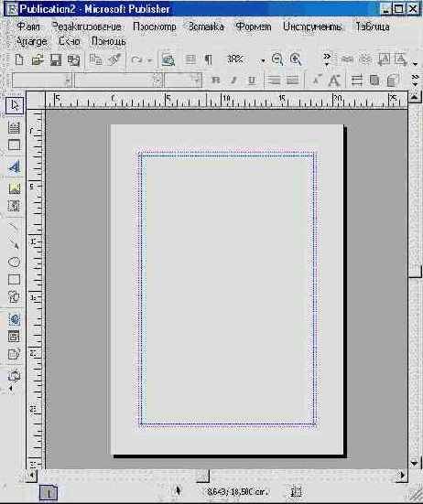Click vertical scrollbar up arrow
The width and height of the screenshot is (423, 504).
click(415, 97)
